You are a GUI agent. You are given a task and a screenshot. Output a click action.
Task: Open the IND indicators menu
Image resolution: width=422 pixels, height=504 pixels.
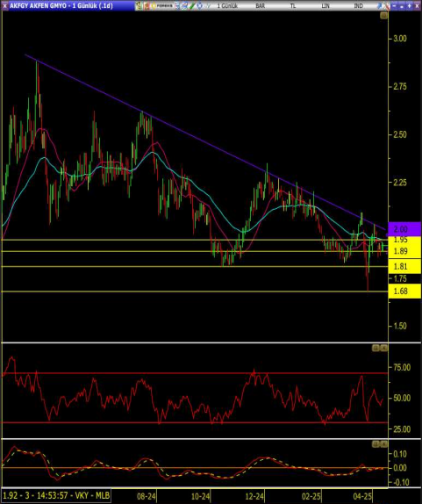[359, 6]
